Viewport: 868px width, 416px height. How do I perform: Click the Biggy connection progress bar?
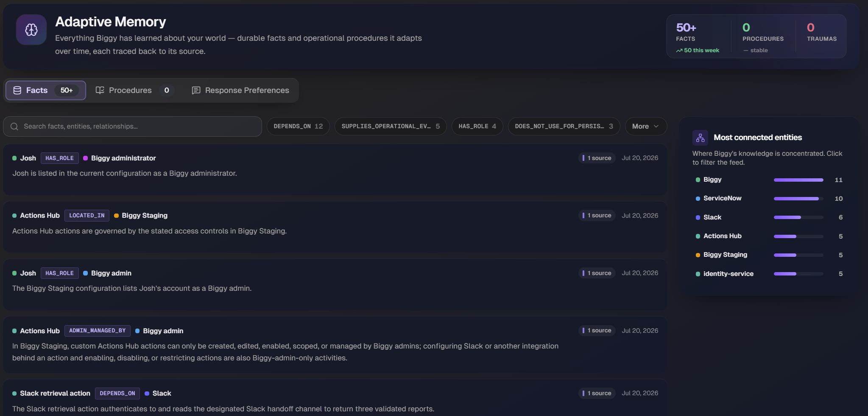click(x=798, y=180)
